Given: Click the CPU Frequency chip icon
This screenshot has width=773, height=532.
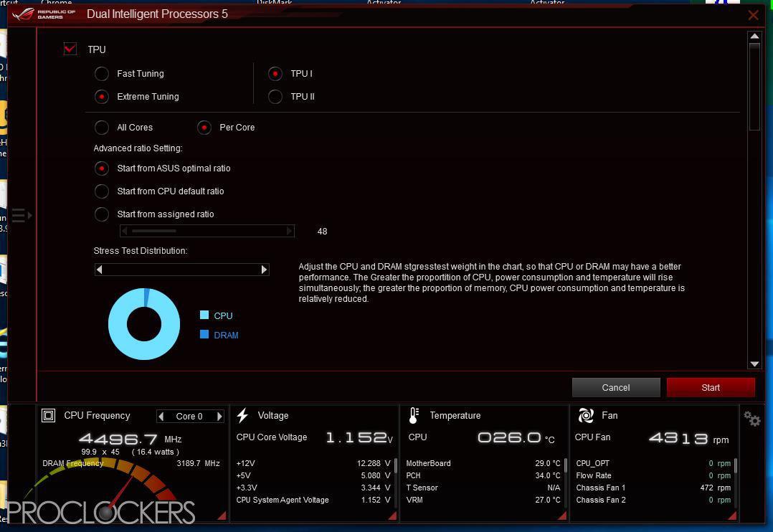Looking at the screenshot, I should tap(48, 416).
